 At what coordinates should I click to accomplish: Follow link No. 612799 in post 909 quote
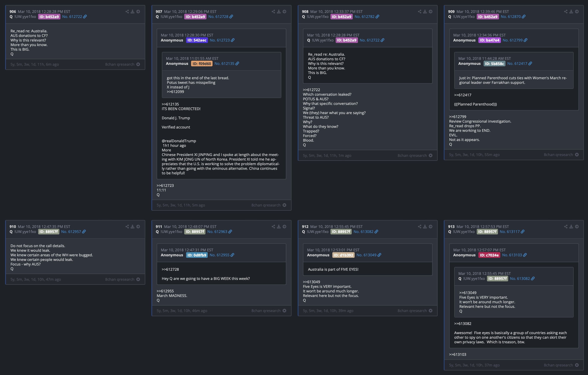pos(515,40)
